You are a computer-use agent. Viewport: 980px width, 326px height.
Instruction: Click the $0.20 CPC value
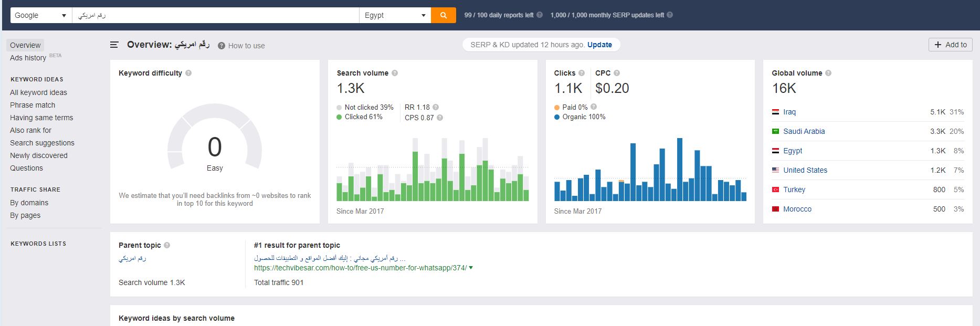[x=612, y=88]
